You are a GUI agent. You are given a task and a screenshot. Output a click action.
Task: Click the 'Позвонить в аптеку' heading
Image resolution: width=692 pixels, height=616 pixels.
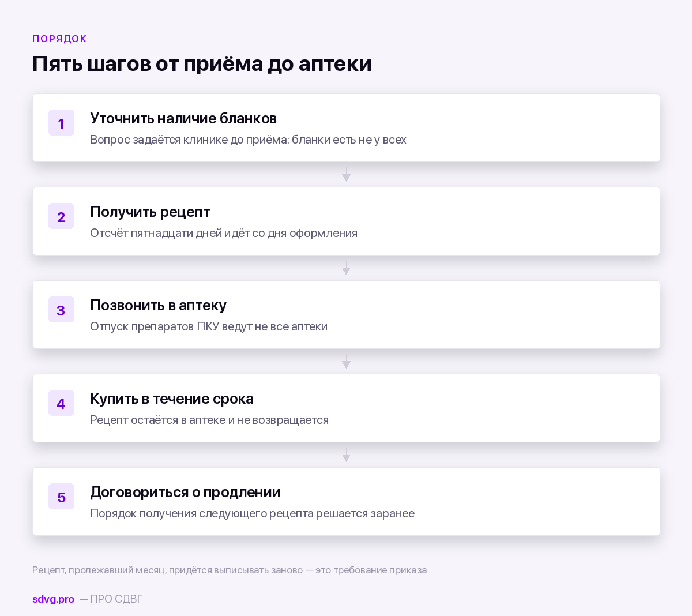(x=159, y=305)
